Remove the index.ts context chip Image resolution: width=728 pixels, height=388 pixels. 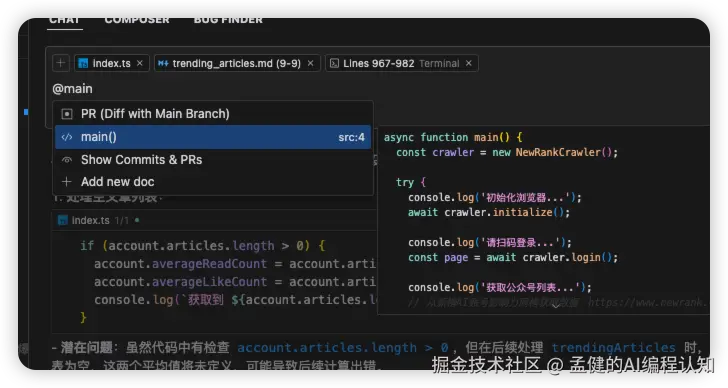click(x=140, y=63)
